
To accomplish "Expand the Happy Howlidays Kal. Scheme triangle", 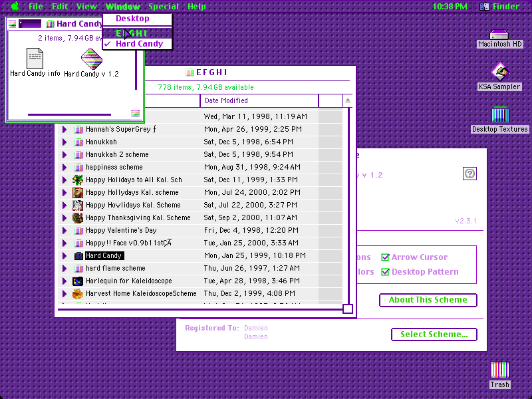I will (x=65, y=205).
